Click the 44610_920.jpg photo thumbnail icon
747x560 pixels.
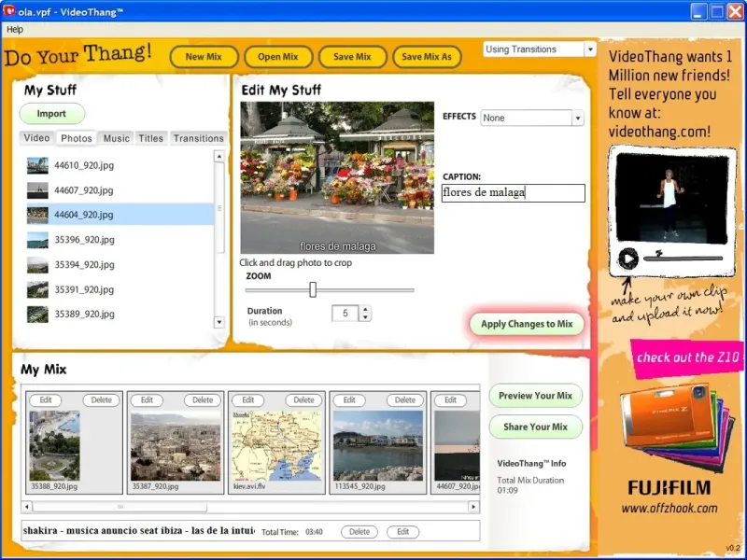tap(37, 165)
